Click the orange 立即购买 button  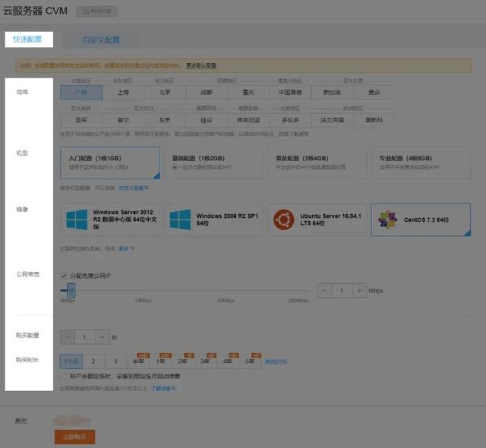[74, 437]
